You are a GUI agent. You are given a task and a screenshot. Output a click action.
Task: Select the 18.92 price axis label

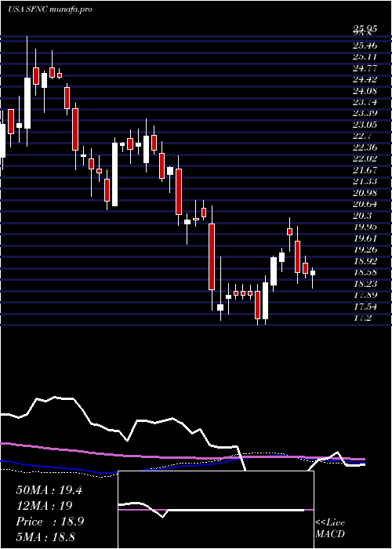point(365,261)
